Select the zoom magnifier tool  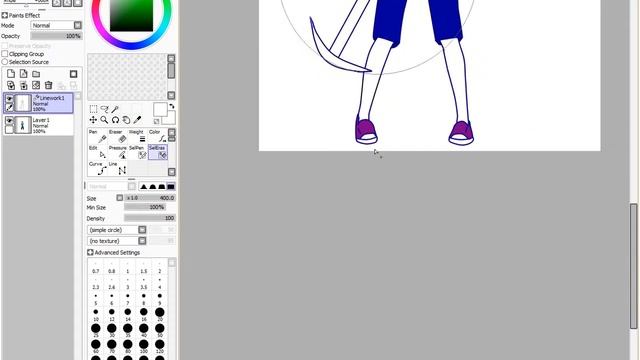point(104,120)
